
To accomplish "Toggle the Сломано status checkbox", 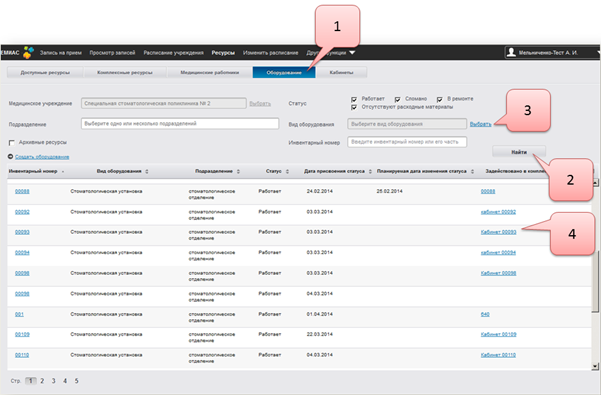I will tap(397, 99).
